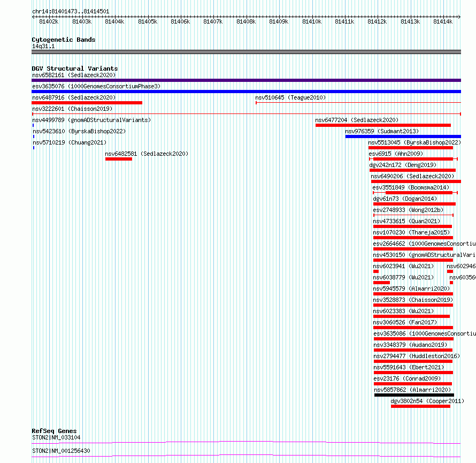476x463 pixels.
Task: Open nsv6487916 (Sedlazeck2020) variant details
Action: click(74, 97)
